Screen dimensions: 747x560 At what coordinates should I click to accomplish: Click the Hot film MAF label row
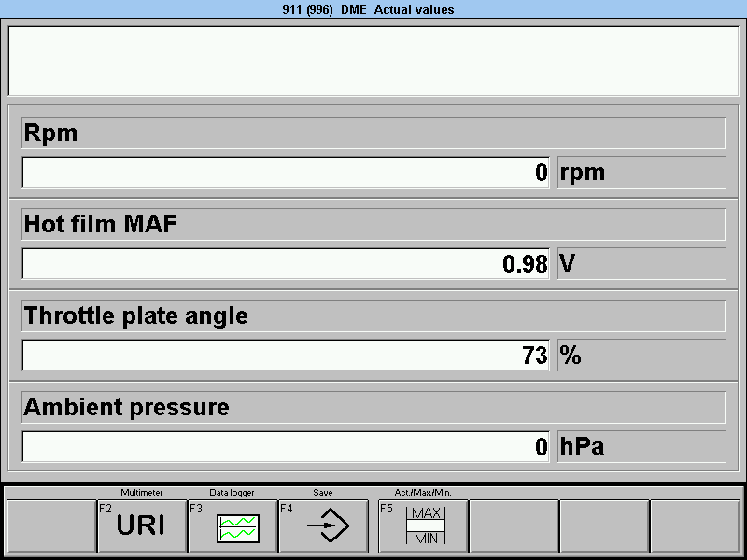point(373,224)
